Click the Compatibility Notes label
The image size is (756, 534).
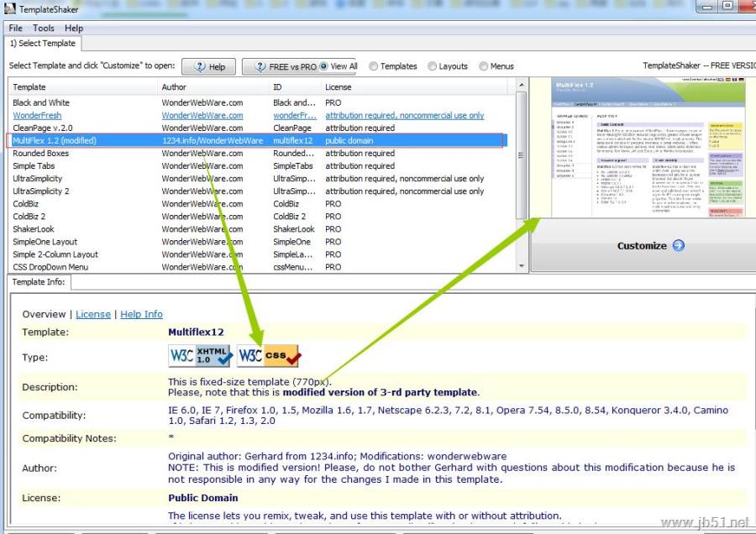tap(69, 438)
